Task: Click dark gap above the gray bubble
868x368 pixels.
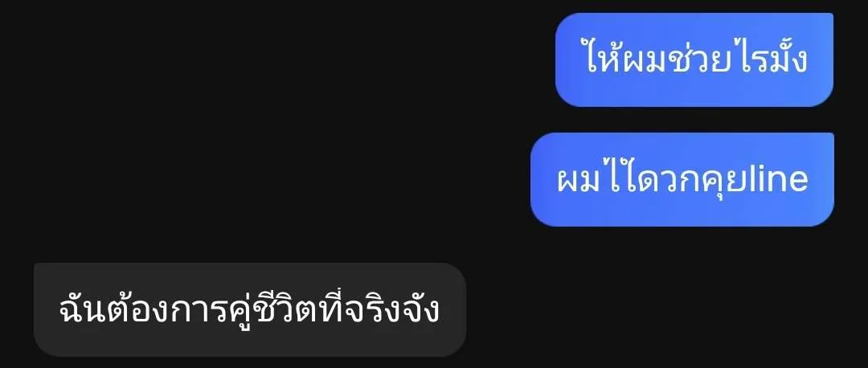Action: tap(250, 244)
